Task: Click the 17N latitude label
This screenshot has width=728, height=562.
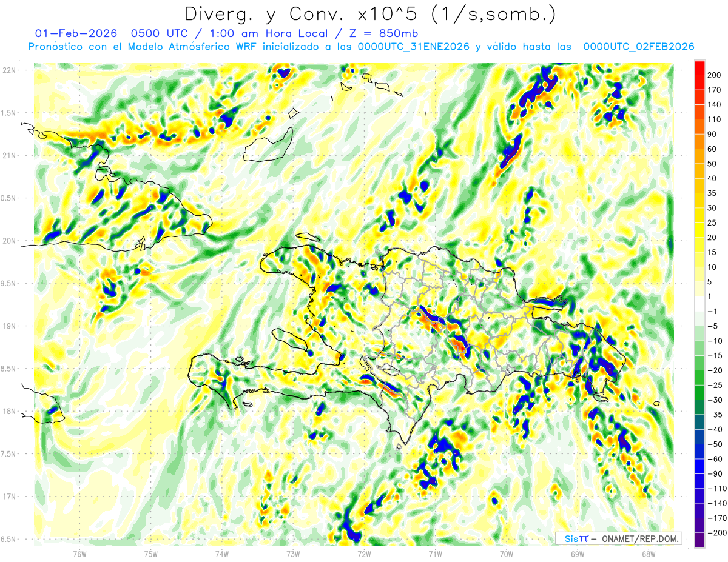Action: click(9, 497)
